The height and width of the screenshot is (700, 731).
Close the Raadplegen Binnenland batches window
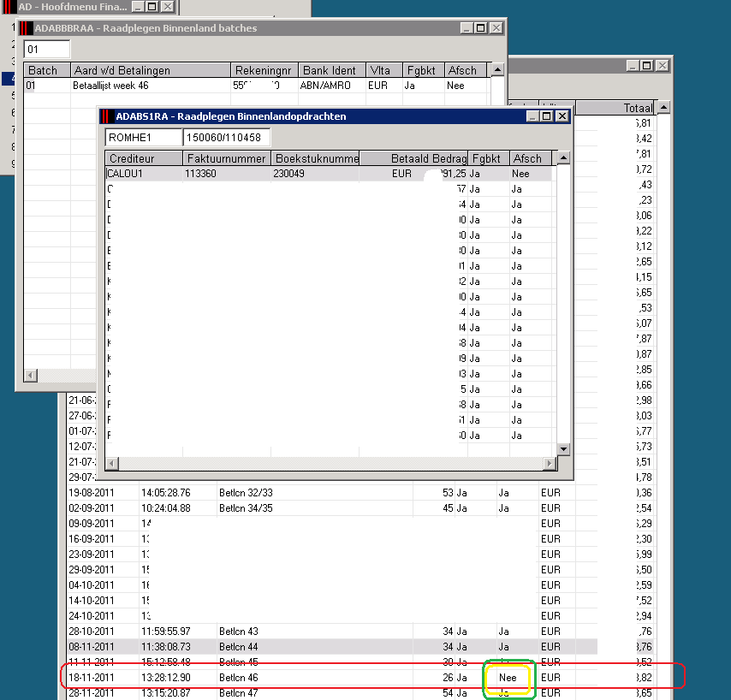tap(496, 28)
